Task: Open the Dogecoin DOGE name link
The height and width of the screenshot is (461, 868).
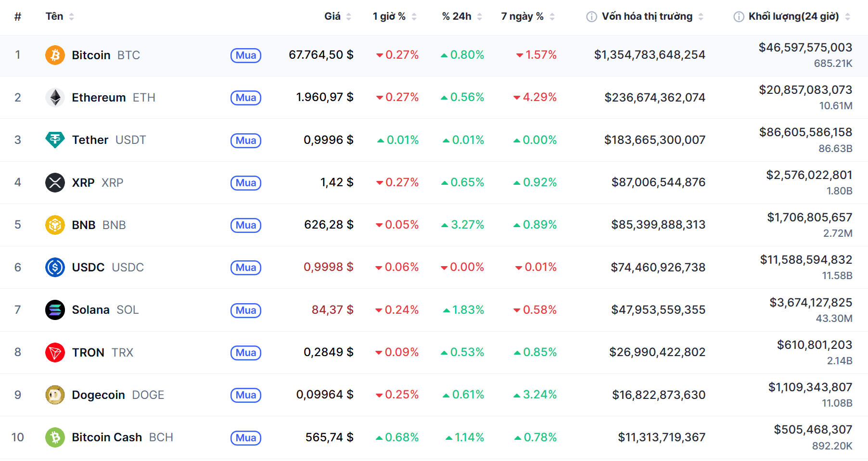Action: tap(118, 395)
